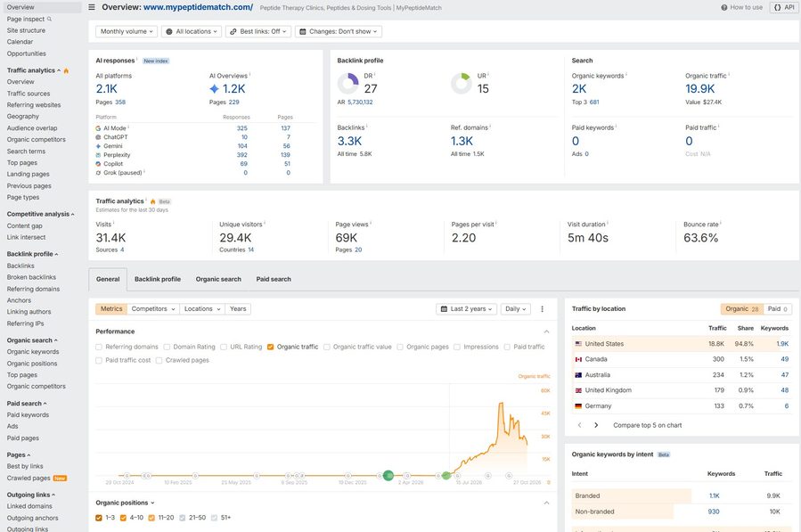Uncheck Organic traffic metric checkbox

(270, 347)
